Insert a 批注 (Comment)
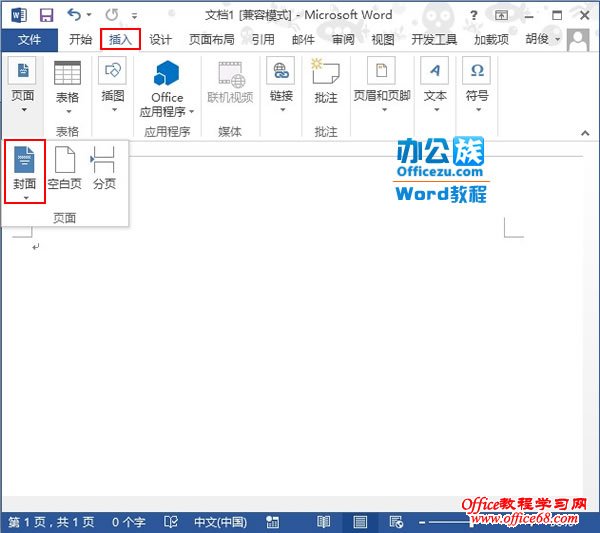 point(326,81)
